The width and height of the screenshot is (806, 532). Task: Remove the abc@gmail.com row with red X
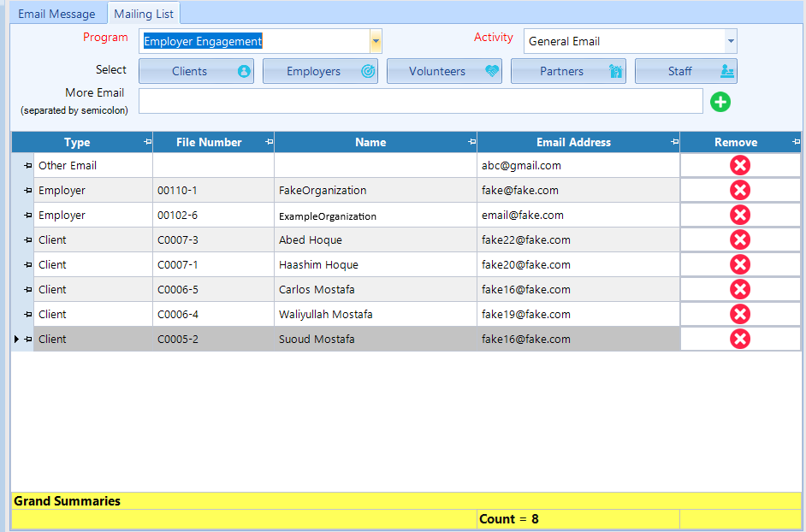coord(740,166)
